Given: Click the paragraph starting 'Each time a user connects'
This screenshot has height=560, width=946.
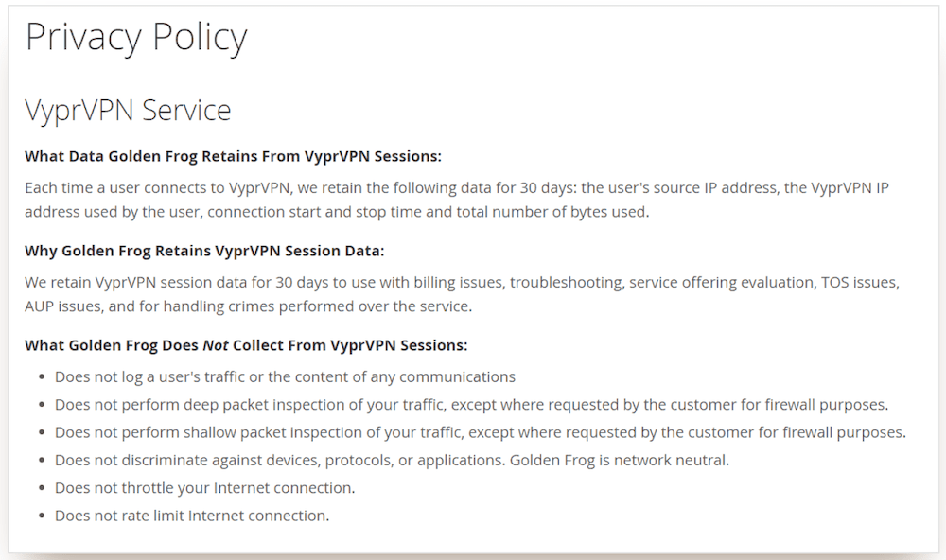Looking at the screenshot, I should point(456,200).
